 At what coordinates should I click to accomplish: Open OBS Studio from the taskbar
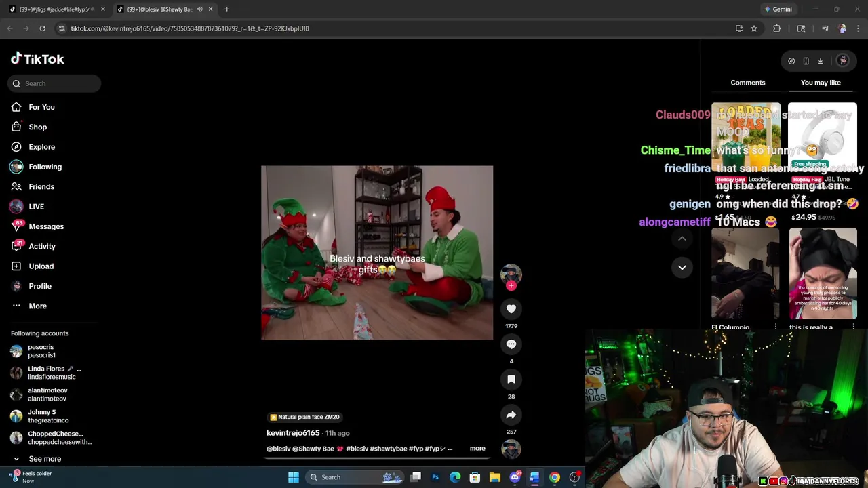point(574,477)
